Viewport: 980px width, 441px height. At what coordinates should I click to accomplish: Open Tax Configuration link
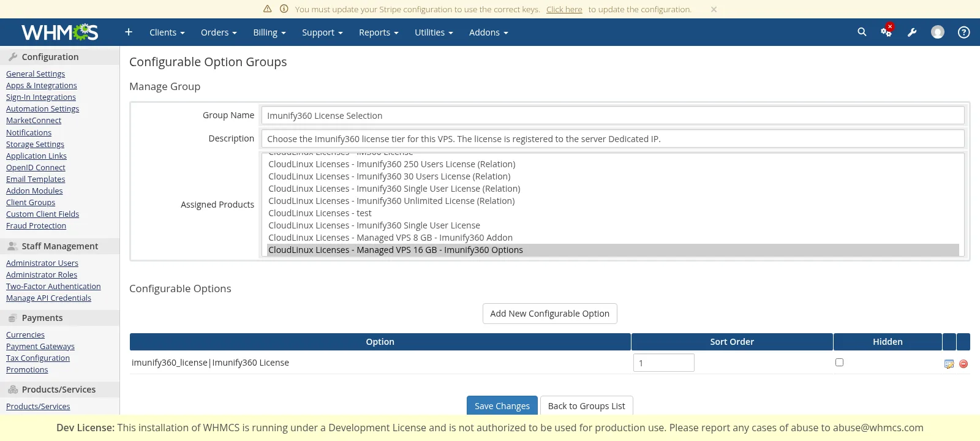point(38,358)
